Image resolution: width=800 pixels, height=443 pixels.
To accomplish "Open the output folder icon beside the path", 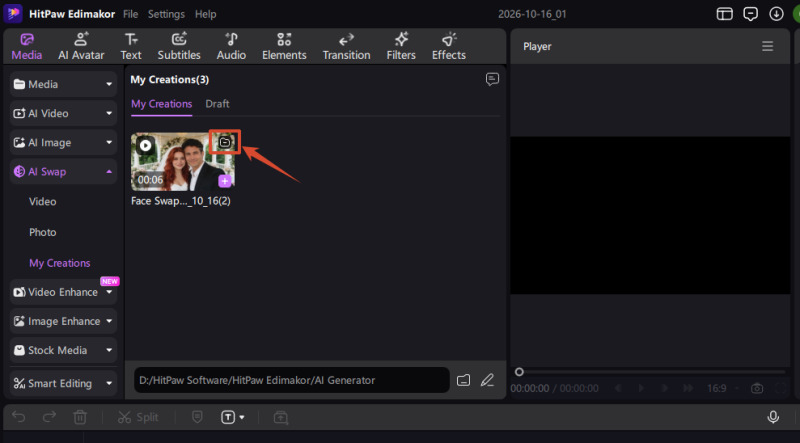I will [463, 380].
